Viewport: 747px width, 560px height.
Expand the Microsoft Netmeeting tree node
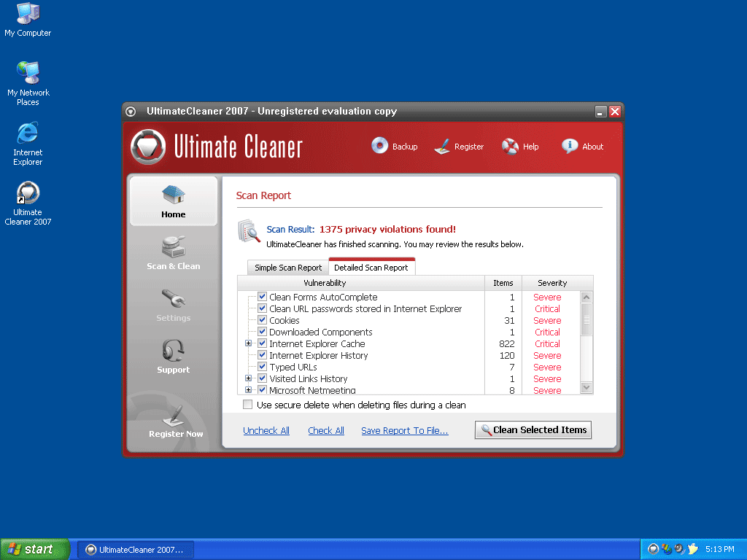(249, 390)
